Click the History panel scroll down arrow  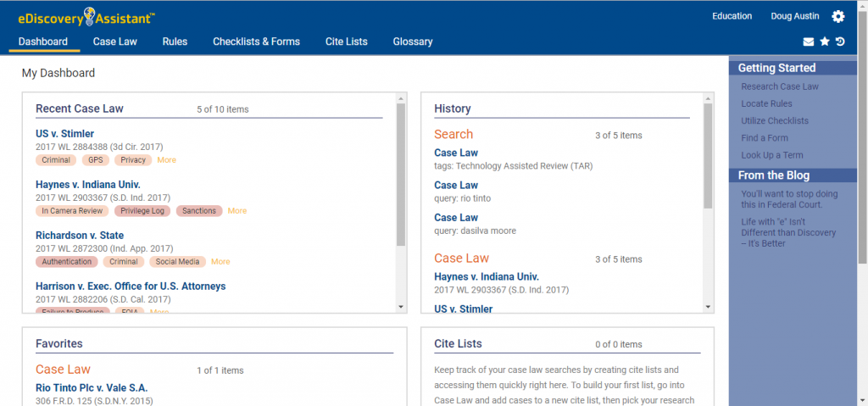point(708,306)
